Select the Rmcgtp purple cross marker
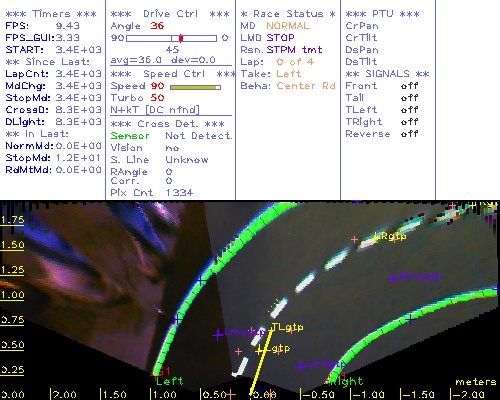Screen dimensions: 500x400 pyautogui.click(x=394, y=277)
